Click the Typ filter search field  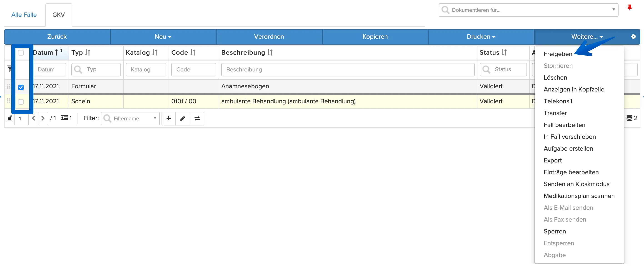[x=96, y=70]
